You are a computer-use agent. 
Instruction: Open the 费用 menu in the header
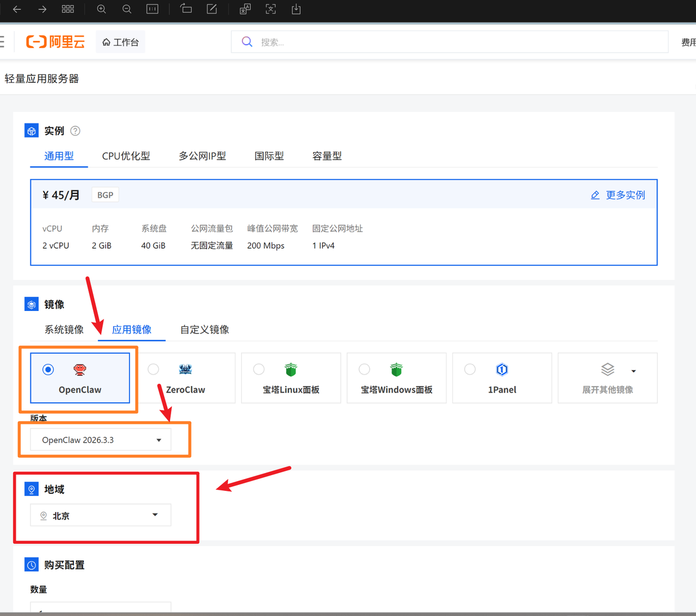pos(688,42)
